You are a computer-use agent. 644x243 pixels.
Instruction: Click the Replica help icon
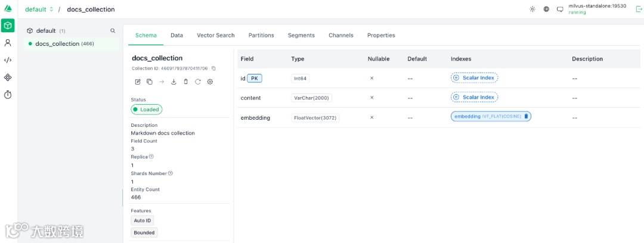pyautogui.click(x=151, y=157)
